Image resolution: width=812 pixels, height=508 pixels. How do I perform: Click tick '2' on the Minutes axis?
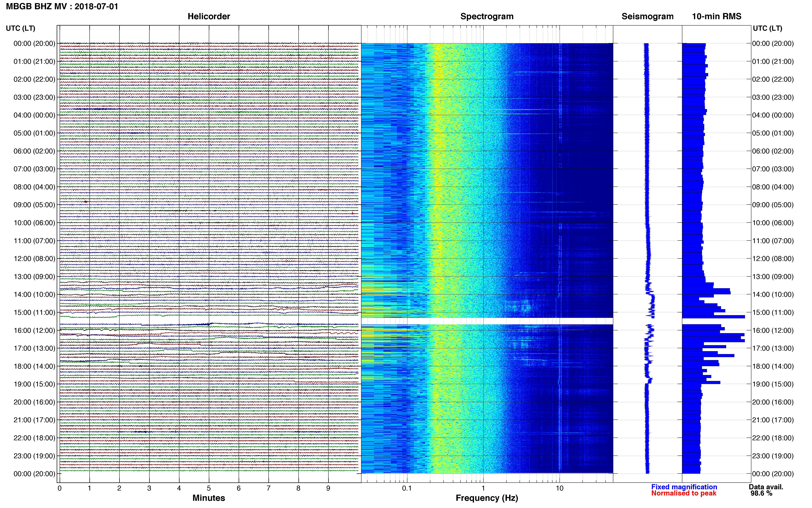[119, 488]
